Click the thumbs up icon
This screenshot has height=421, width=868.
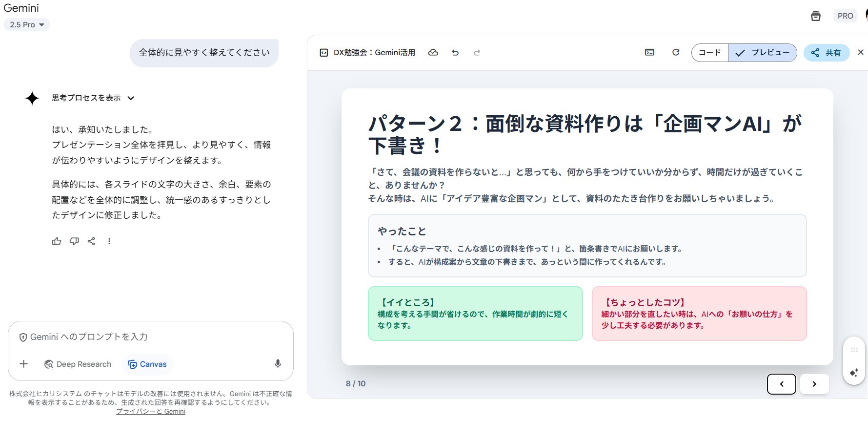coord(57,241)
